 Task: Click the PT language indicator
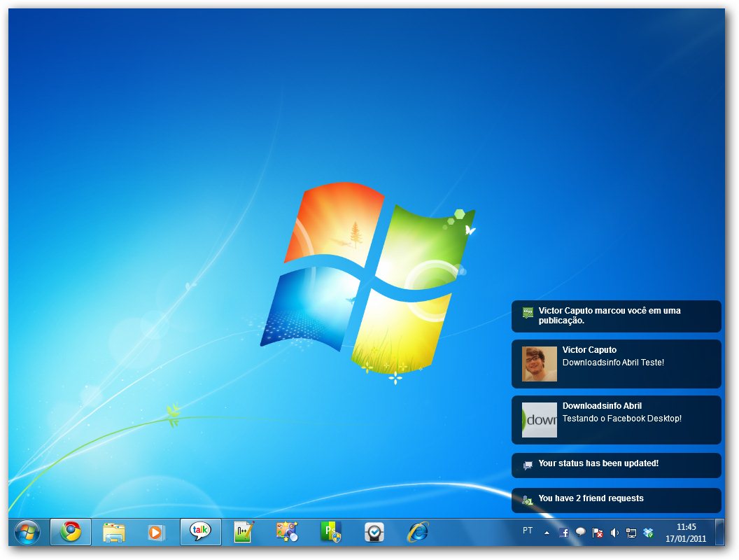(x=528, y=531)
